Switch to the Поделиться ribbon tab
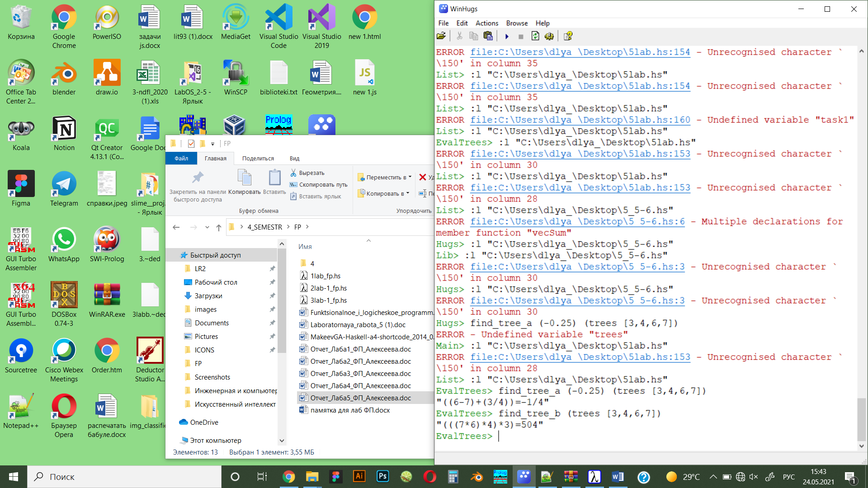 point(258,158)
